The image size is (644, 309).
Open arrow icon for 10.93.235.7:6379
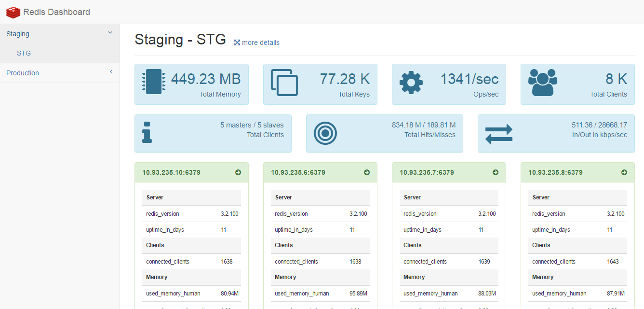496,172
